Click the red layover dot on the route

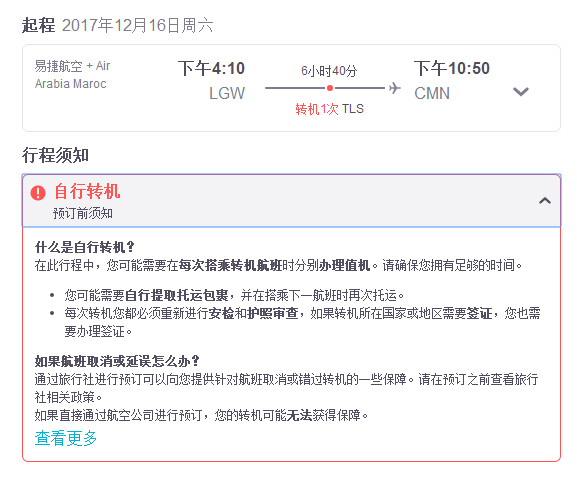point(330,88)
